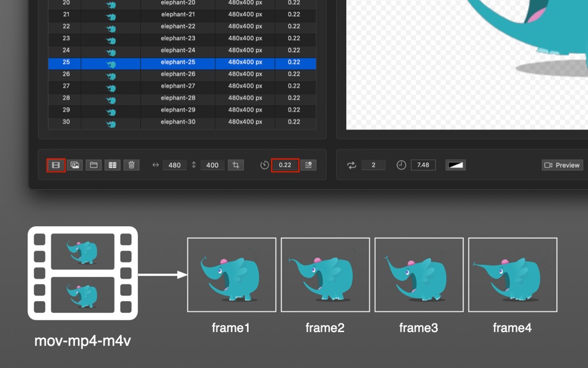The width and height of the screenshot is (588, 368).
Task: Click the 0.22 delay cell in elephant-30 row
Action: pyautogui.click(x=294, y=122)
